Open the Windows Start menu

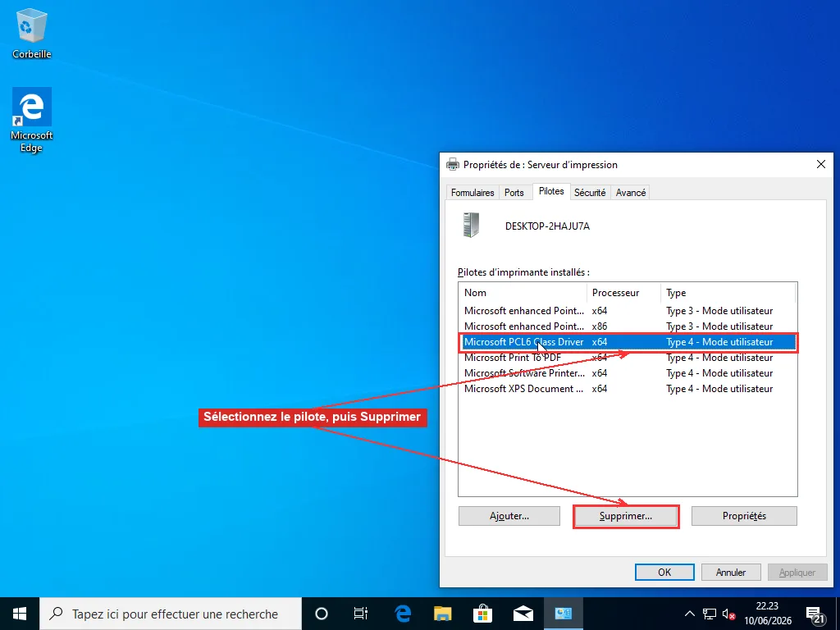coord(20,614)
